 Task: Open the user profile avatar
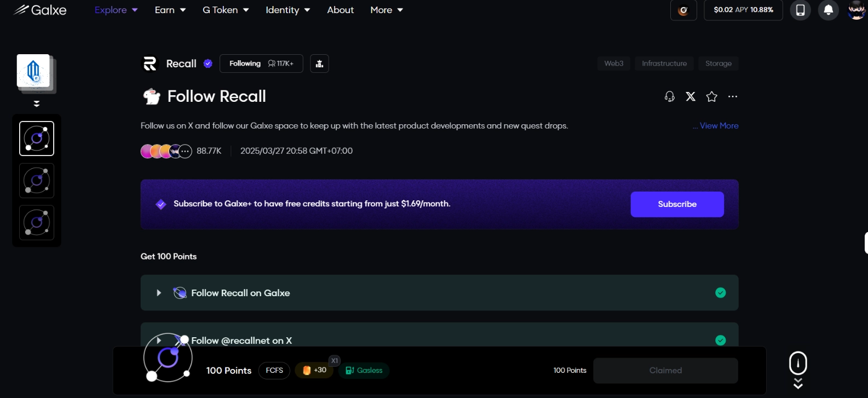(x=856, y=10)
